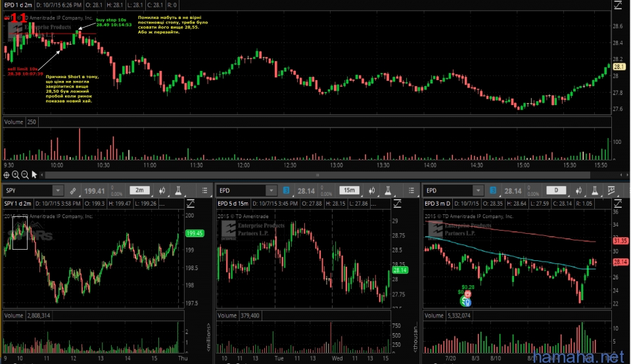The image size is (631, 364).
Task: Click blue link number 3 in EPD daily panel
Action: click(493, 191)
